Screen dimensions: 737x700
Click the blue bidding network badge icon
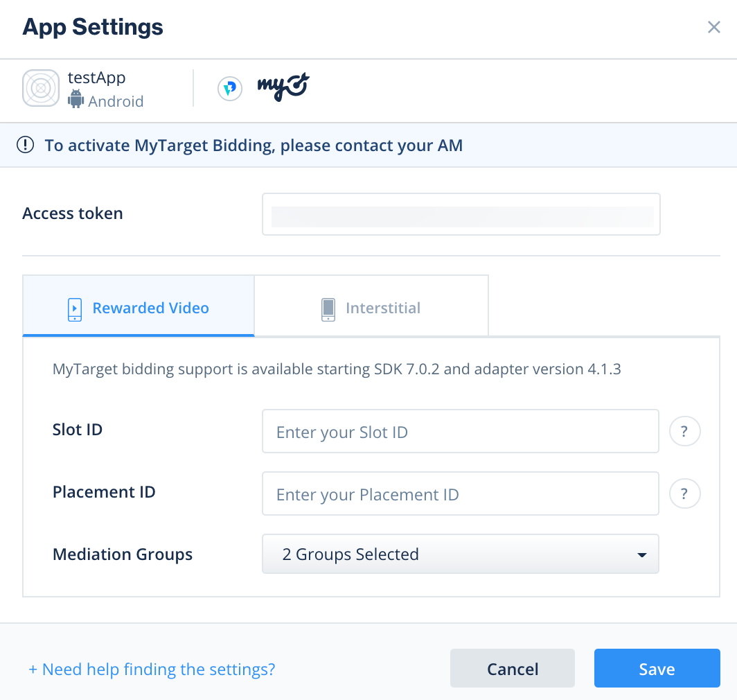tap(229, 89)
